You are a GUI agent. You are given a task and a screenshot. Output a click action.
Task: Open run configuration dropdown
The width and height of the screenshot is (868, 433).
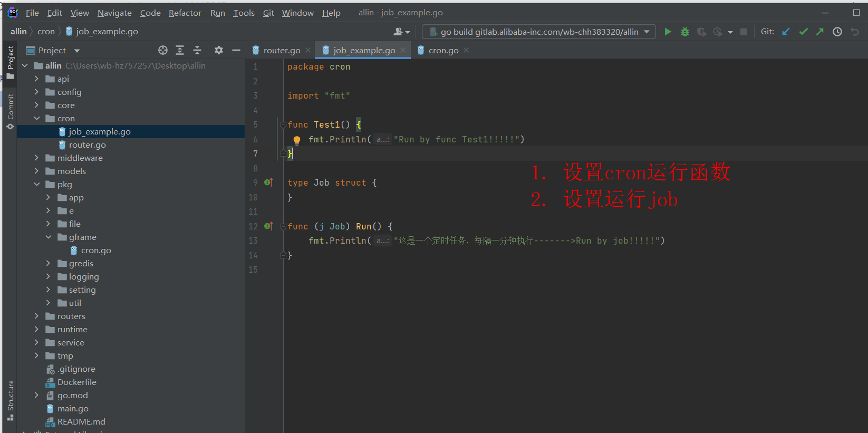[x=647, y=32]
